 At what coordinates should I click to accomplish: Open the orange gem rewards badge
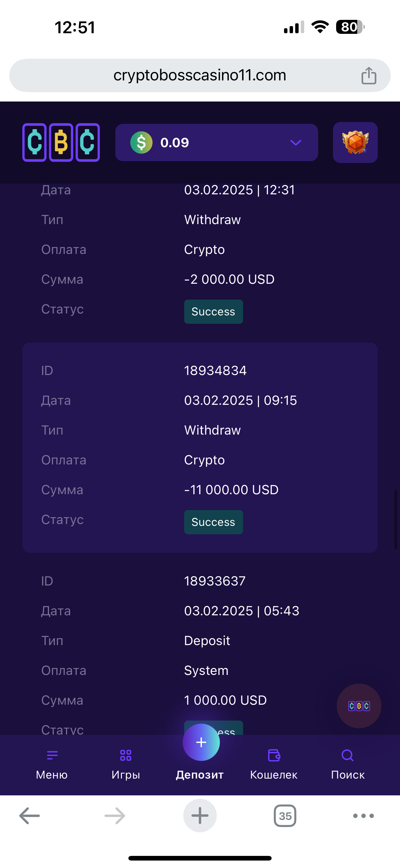pos(355,142)
